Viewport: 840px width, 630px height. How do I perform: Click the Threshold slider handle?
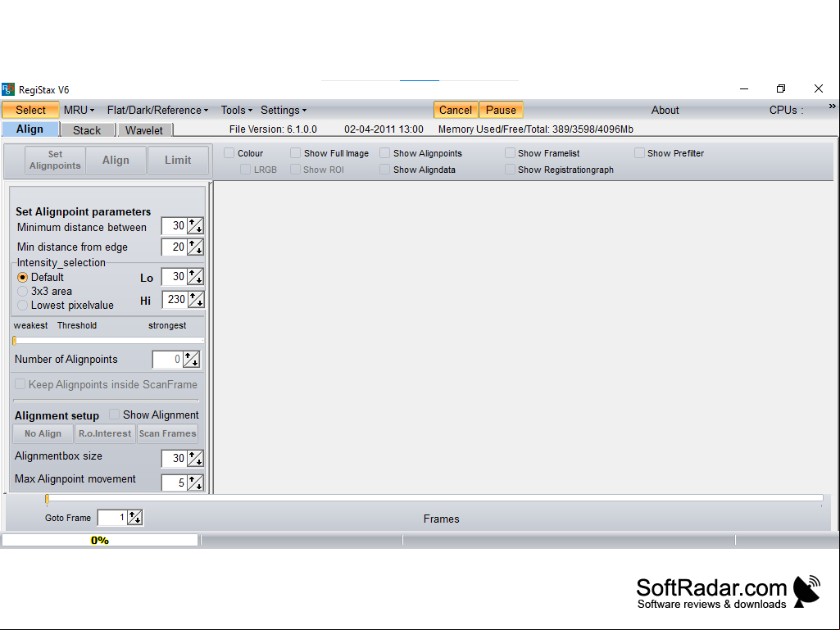[x=15, y=340]
